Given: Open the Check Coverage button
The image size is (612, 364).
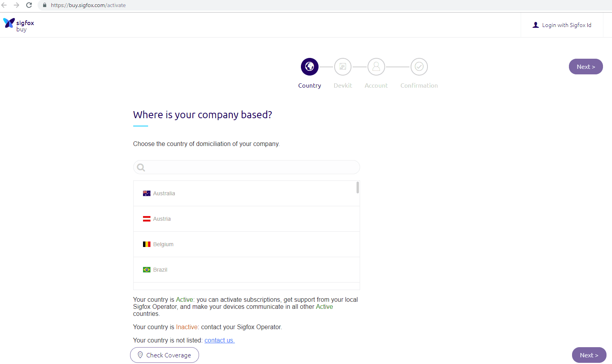Looking at the screenshot, I should click(x=165, y=355).
